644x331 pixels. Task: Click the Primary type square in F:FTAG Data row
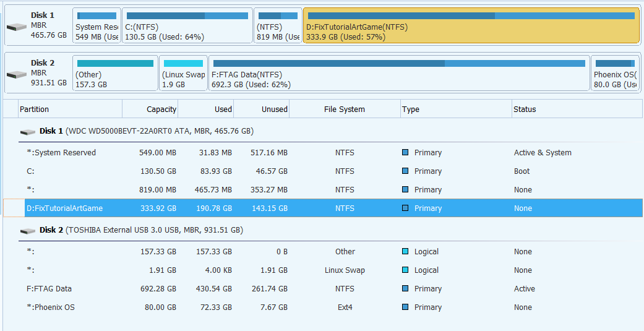pos(405,288)
